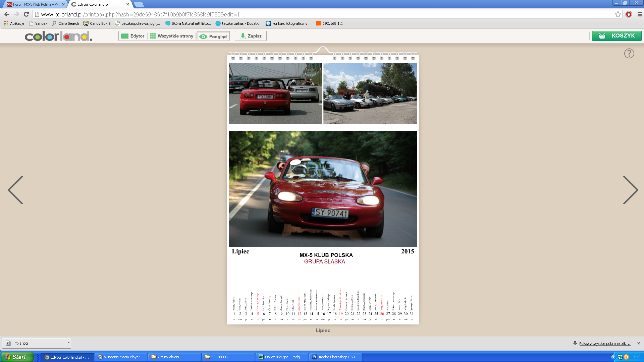Click the browser back arrow
644x362 pixels.
7,14
